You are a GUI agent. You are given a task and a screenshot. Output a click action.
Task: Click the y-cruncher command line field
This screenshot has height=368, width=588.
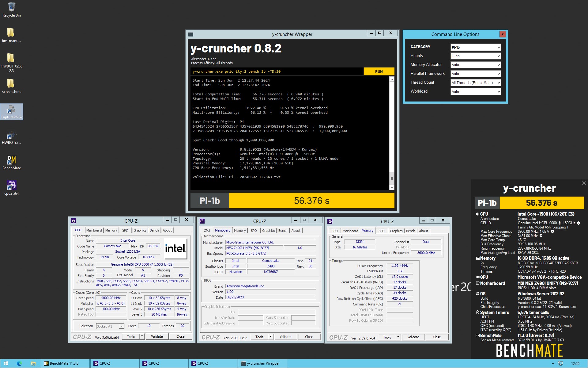point(277,71)
